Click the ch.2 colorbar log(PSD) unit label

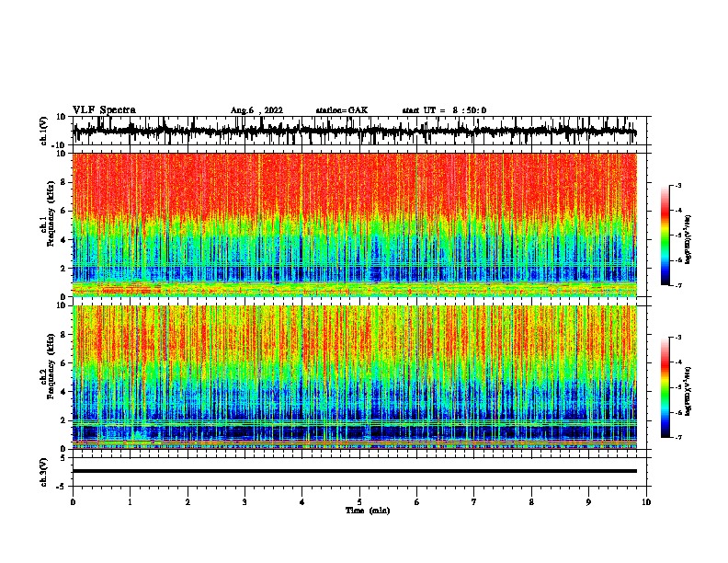[688, 391]
